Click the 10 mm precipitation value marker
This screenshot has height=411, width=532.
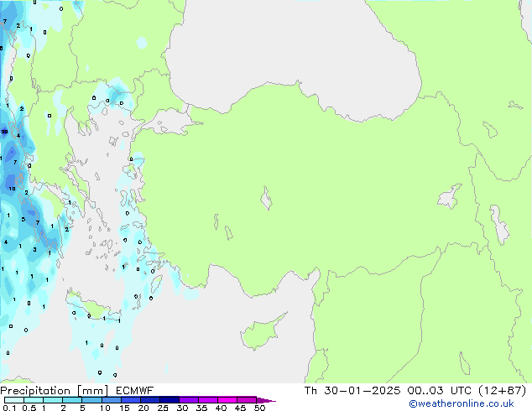[12, 189]
